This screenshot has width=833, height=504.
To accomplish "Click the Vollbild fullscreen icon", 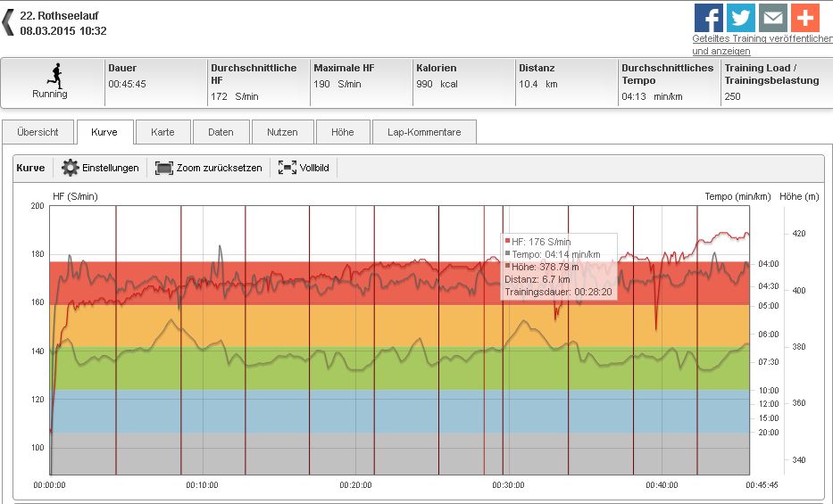I will point(287,168).
